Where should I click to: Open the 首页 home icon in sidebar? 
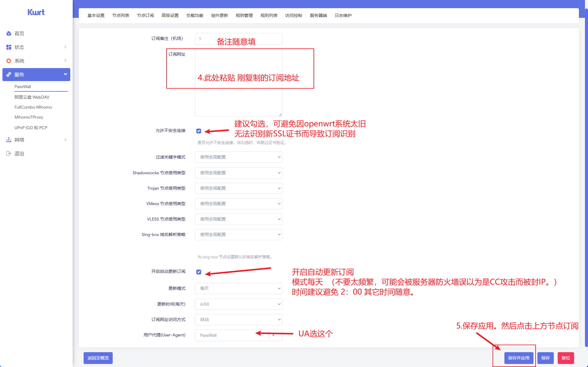[9, 34]
